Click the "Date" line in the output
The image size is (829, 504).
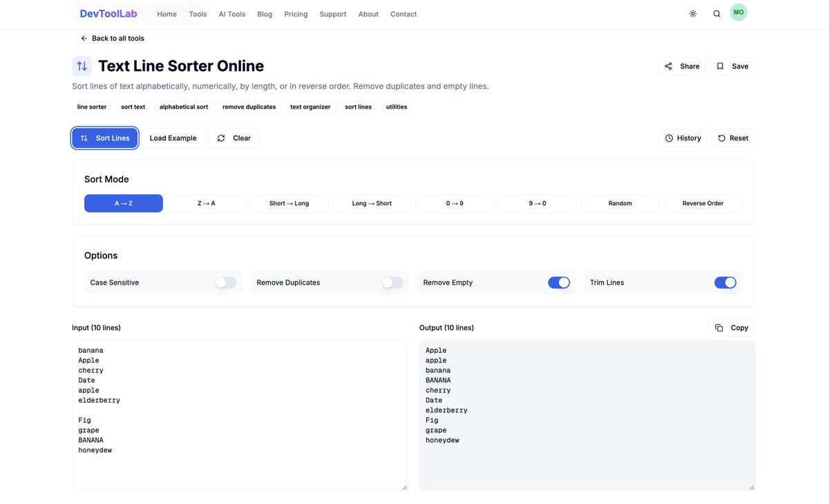coord(435,400)
